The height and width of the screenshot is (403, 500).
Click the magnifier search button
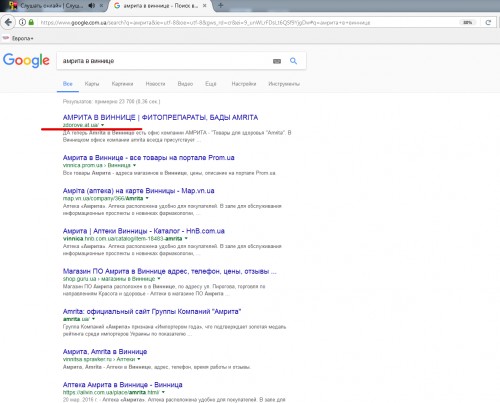click(x=293, y=61)
